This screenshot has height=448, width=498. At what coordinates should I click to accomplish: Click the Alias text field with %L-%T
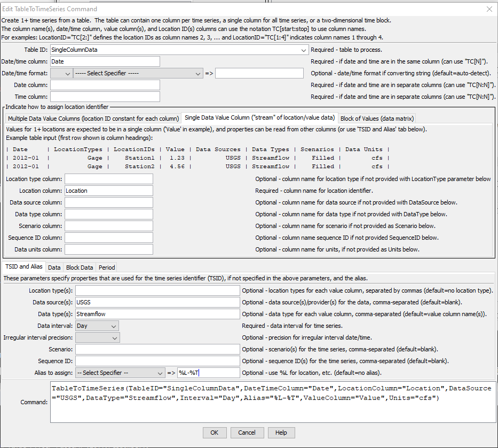tap(209, 373)
